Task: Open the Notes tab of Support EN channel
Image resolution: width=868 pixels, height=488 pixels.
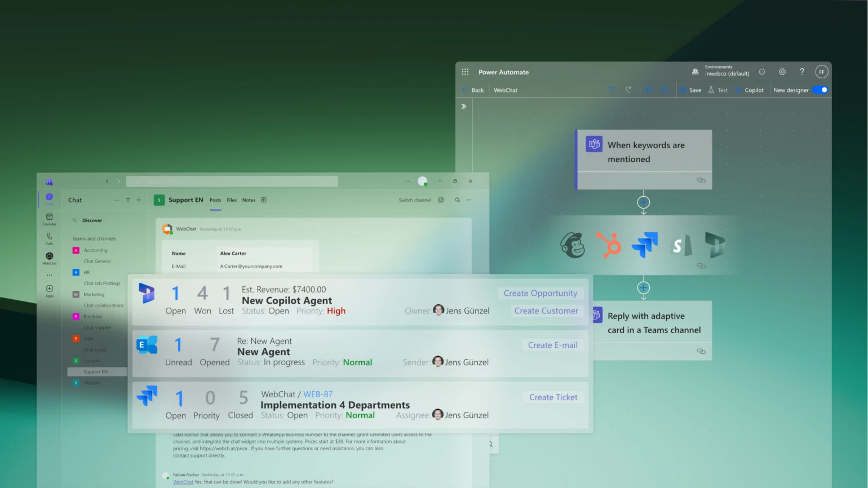Action: click(249, 200)
